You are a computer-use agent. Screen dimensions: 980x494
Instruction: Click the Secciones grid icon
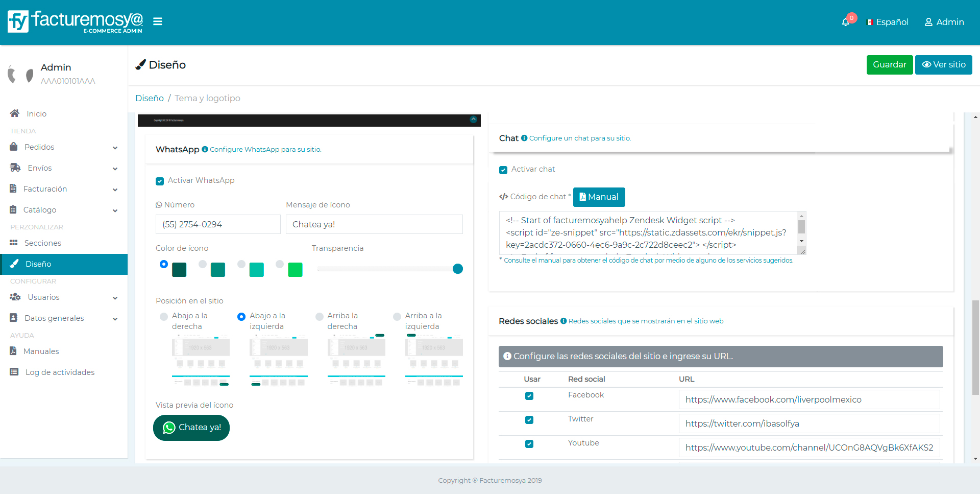click(x=14, y=243)
